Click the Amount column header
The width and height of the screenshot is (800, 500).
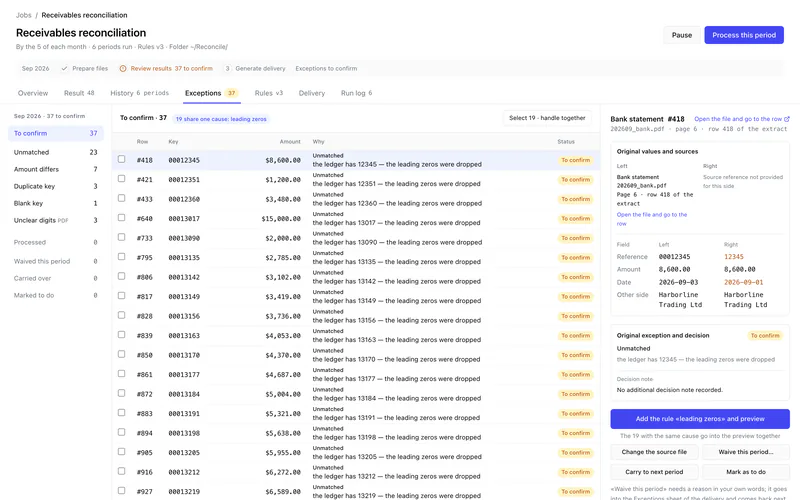coord(290,142)
